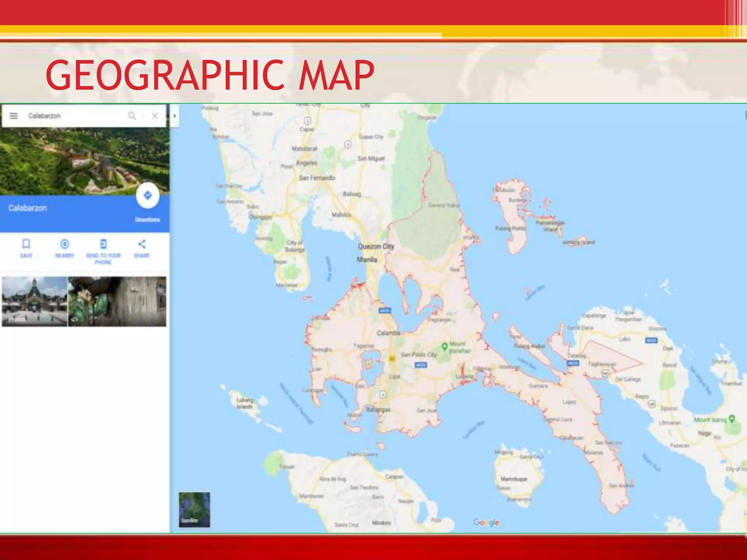
Task: Click the Share icon
Action: point(142,244)
